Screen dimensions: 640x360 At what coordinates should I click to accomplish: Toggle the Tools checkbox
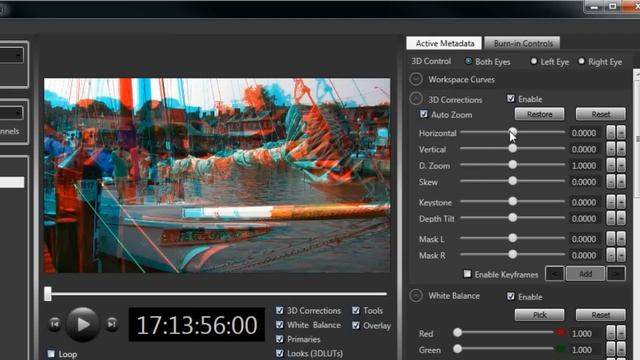(356, 311)
